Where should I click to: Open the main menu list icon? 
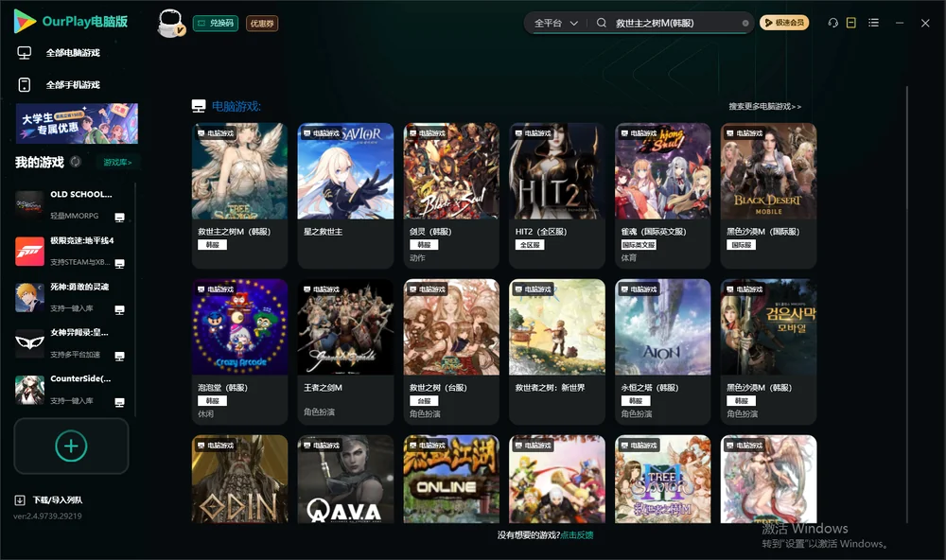tap(873, 23)
